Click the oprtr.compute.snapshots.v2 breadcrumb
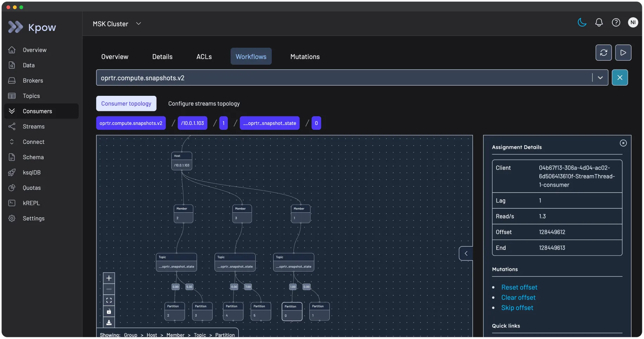Image resolution: width=644 pixels, height=339 pixels. (131, 123)
